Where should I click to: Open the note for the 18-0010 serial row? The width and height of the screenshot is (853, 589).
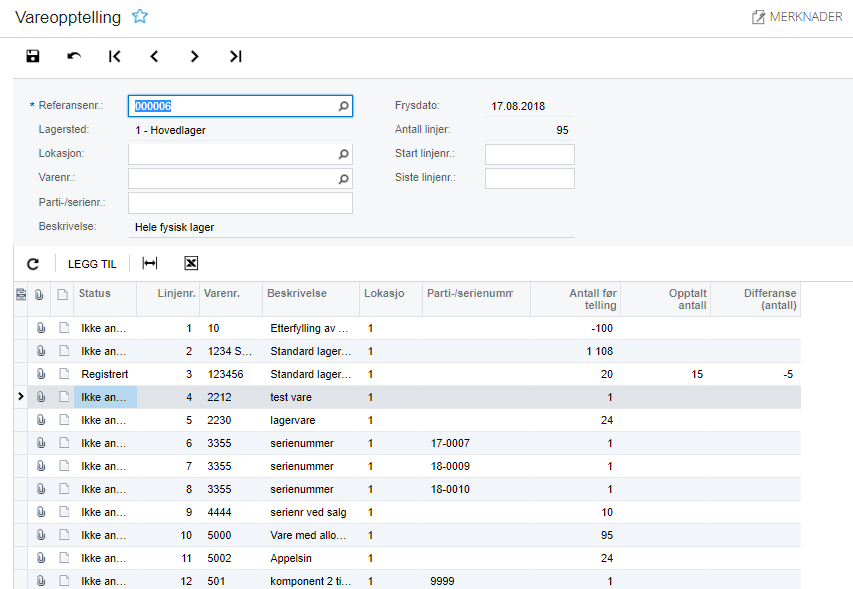[64, 489]
